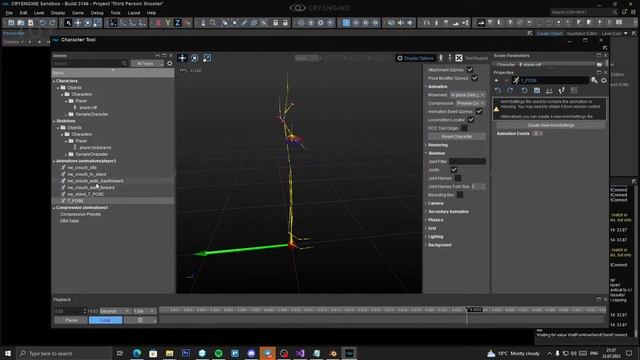Image resolution: width=640 pixels, height=360 pixels.
Task: Open Microsoft Edge from taskbar
Action: pos(137,353)
